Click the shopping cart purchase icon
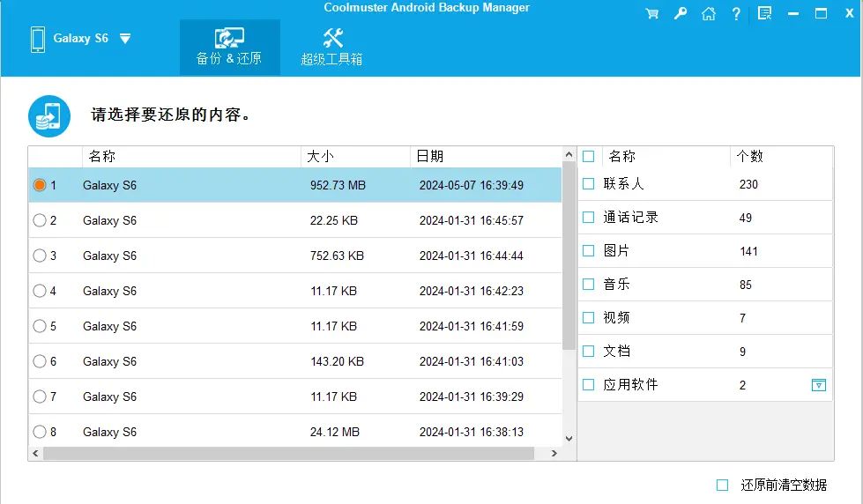 [651, 13]
